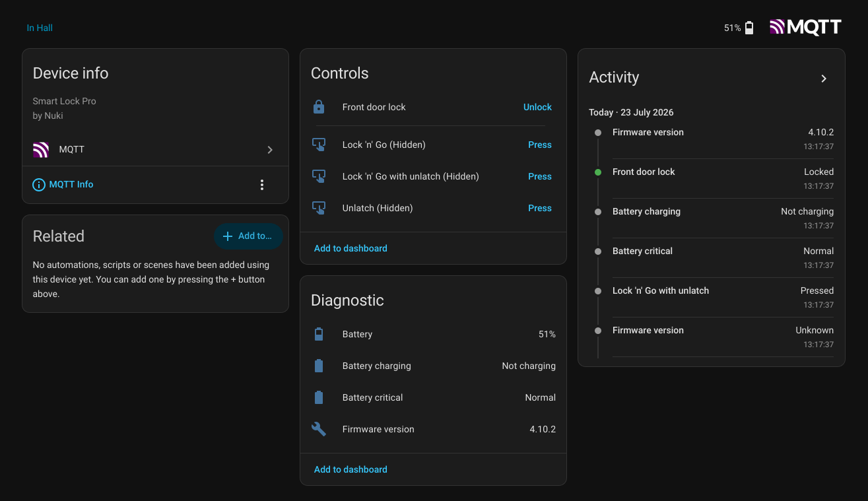The width and height of the screenshot is (868, 501).
Task: Click the large MQTT logo in the header
Action: (805, 27)
